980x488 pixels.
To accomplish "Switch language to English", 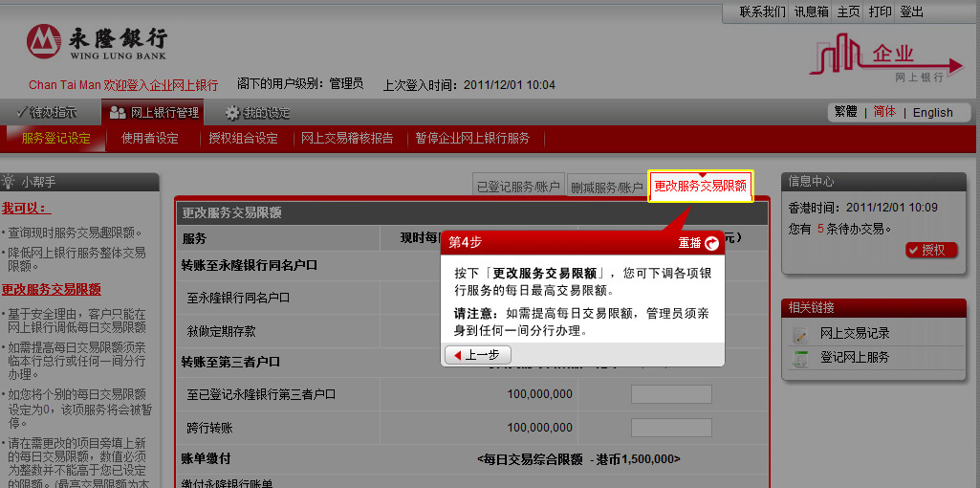I will coord(932,112).
